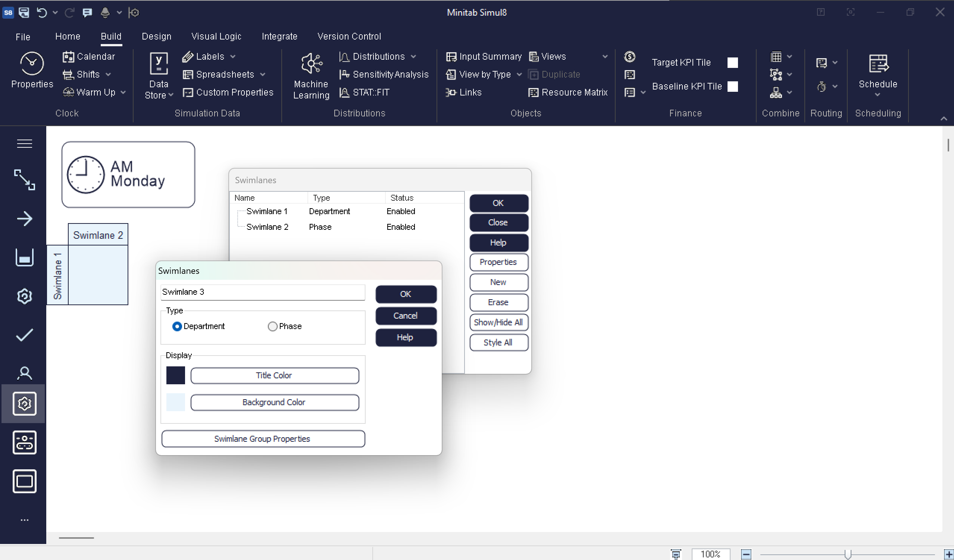The height and width of the screenshot is (560, 954).
Task: Click the light blue Background Color swatch
Action: click(x=176, y=402)
